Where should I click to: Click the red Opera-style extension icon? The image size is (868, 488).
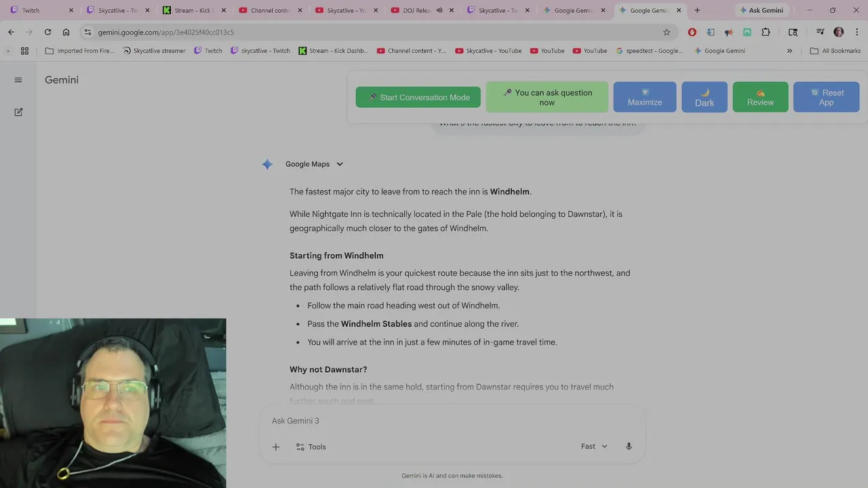point(692,32)
